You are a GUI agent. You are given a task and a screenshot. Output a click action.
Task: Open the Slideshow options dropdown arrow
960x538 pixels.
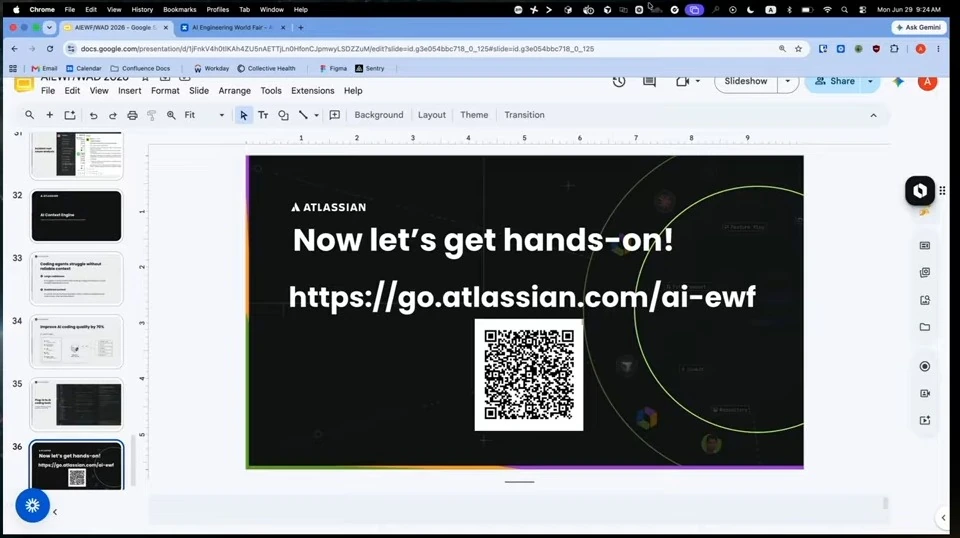coord(788,81)
